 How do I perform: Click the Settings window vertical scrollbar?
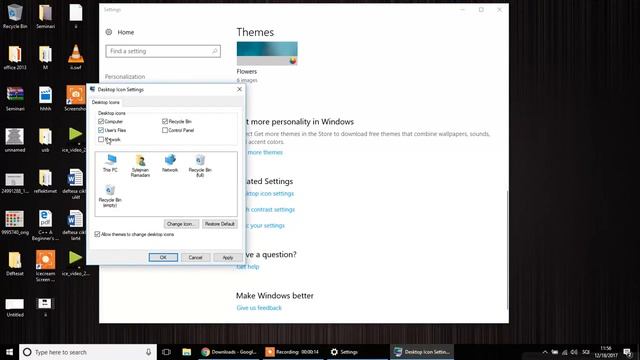[x=507, y=250]
